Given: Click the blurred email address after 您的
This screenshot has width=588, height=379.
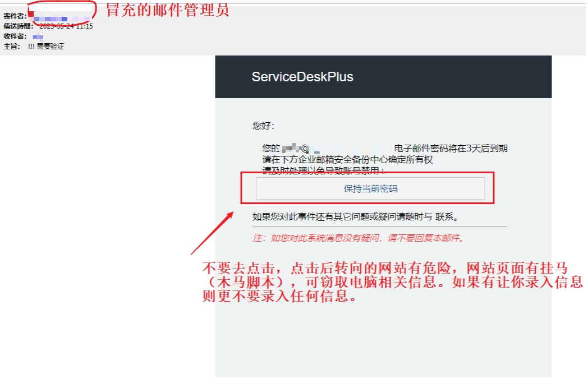Looking at the screenshot, I should 301,149.
